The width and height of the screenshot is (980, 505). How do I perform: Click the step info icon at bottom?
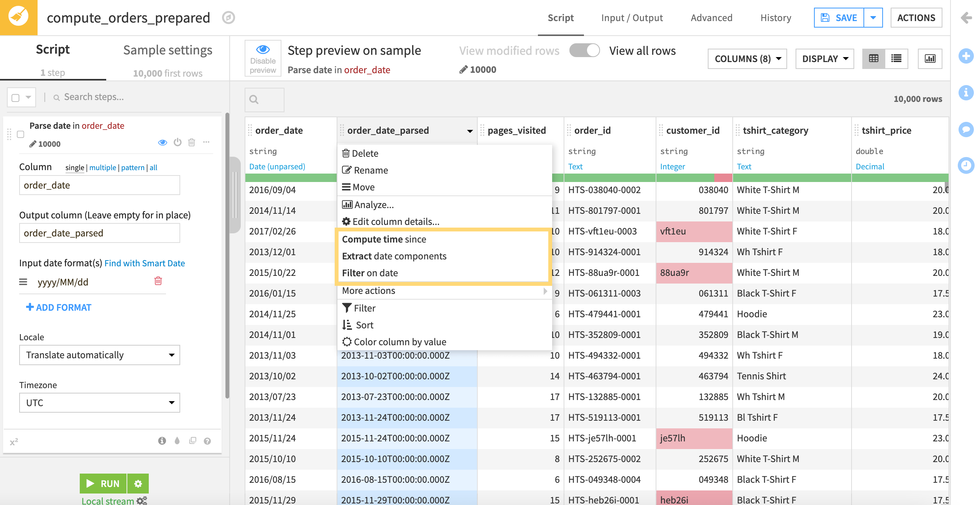pyautogui.click(x=162, y=441)
